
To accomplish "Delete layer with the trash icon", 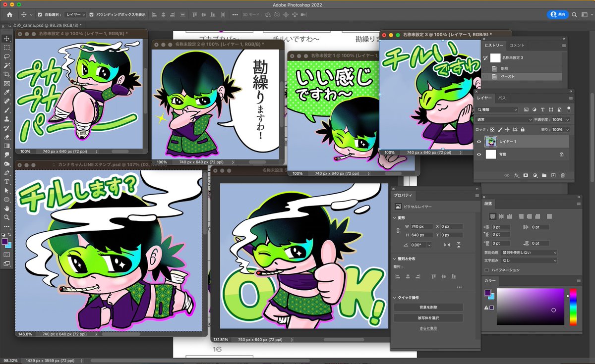I will (562, 175).
